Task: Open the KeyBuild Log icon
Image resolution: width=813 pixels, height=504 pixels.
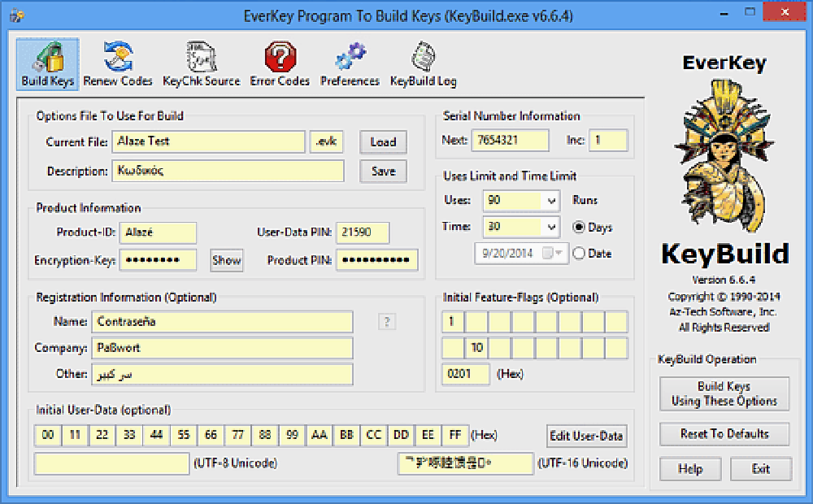Action: [424, 64]
